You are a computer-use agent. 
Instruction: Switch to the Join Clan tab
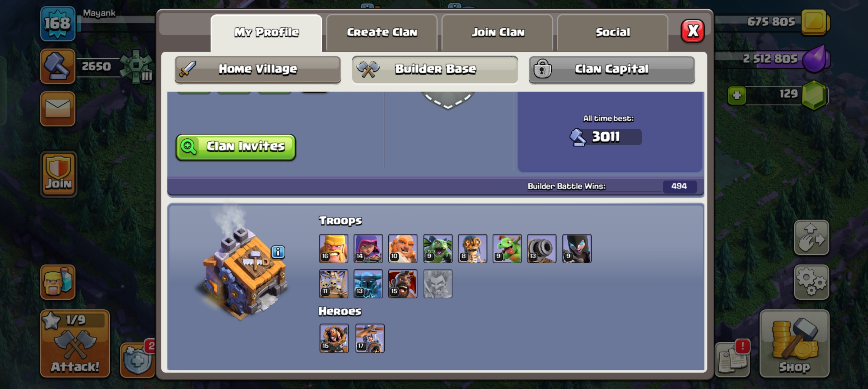pos(498,33)
